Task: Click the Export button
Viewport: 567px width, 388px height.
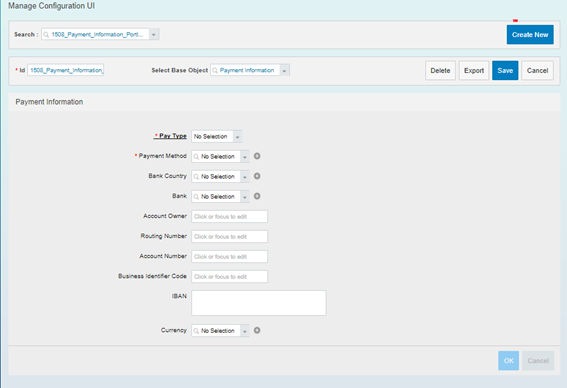Action: 474,71
